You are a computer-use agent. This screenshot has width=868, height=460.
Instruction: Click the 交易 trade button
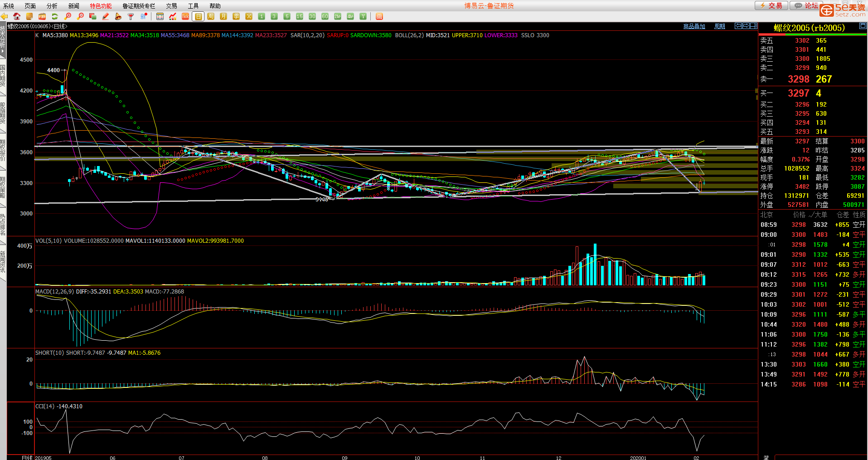[771, 5]
